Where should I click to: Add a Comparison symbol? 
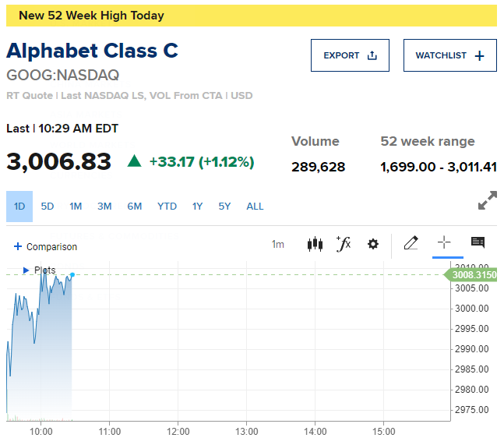tap(45, 246)
